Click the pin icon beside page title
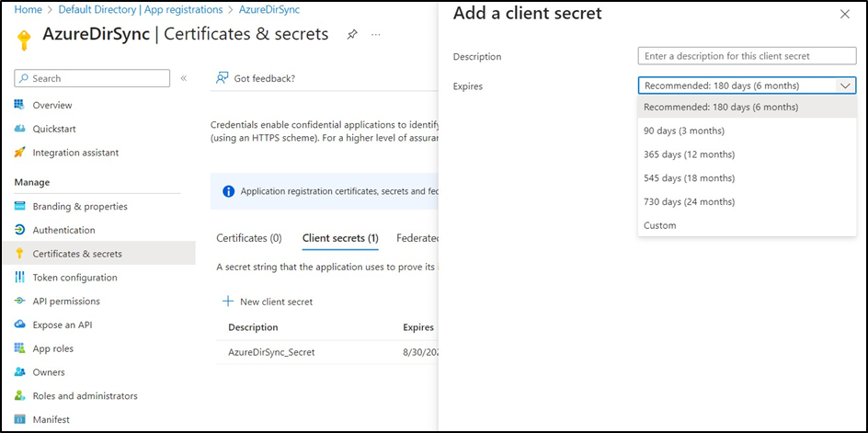868x433 pixels. click(x=352, y=35)
